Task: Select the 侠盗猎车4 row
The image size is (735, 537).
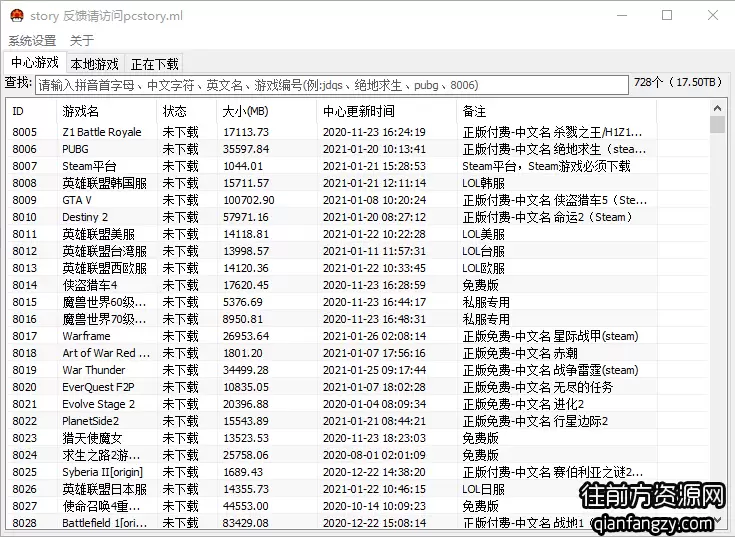Action: point(358,285)
